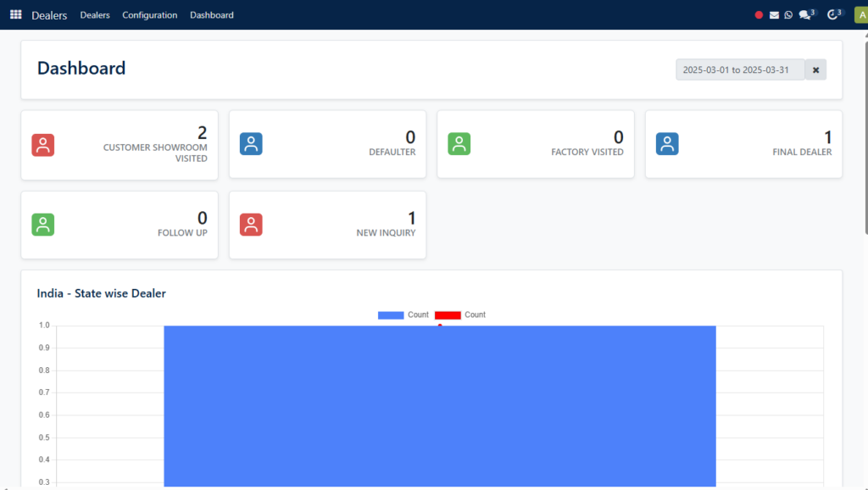This screenshot has width=868, height=490.
Task: Click the date range input field
Action: [740, 70]
